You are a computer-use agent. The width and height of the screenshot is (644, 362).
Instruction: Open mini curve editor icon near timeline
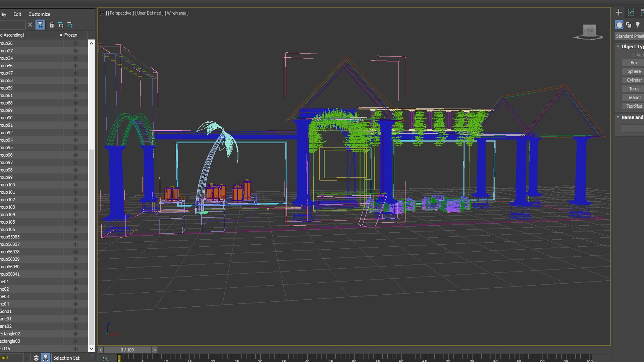pyautogui.click(x=106, y=359)
